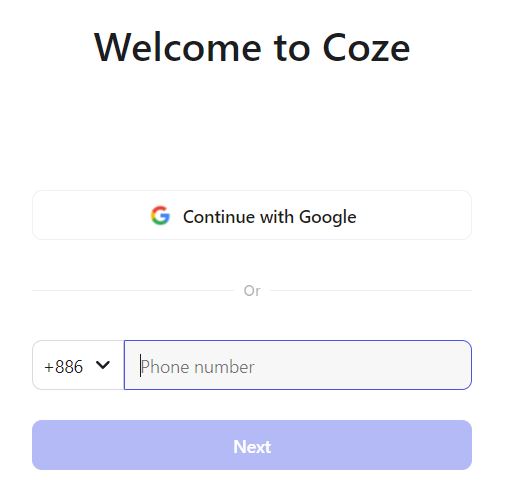Click the Google G logo icon
Image resolution: width=510 pixels, height=486 pixels.
tap(160, 215)
